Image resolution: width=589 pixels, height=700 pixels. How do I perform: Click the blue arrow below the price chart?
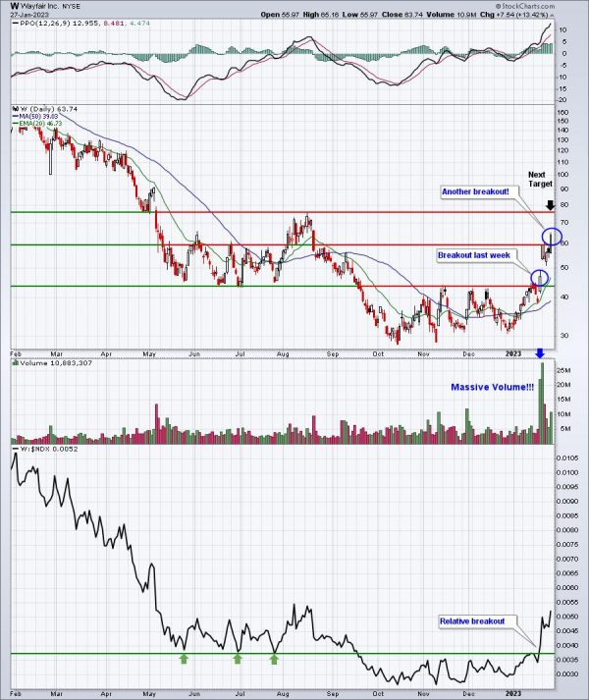pyautogui.click(x=540, y=353)
